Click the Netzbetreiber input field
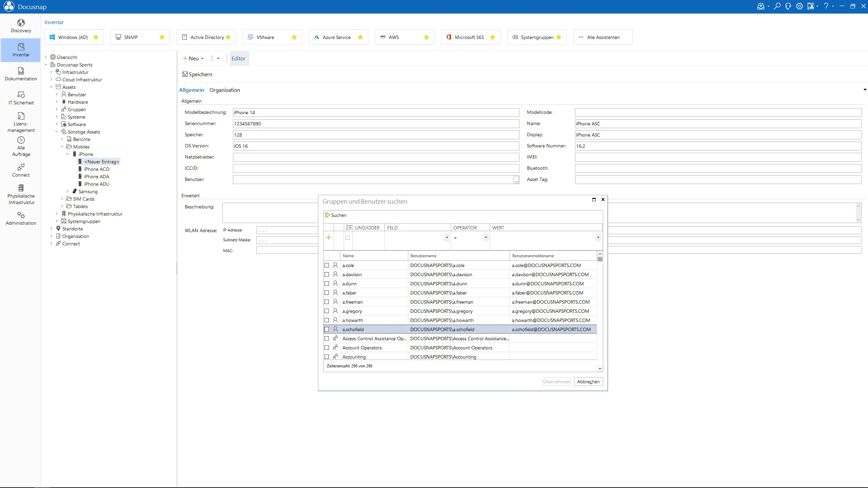Image resolution: width=868 pixels, height=488 pixels. coord(376,157)
